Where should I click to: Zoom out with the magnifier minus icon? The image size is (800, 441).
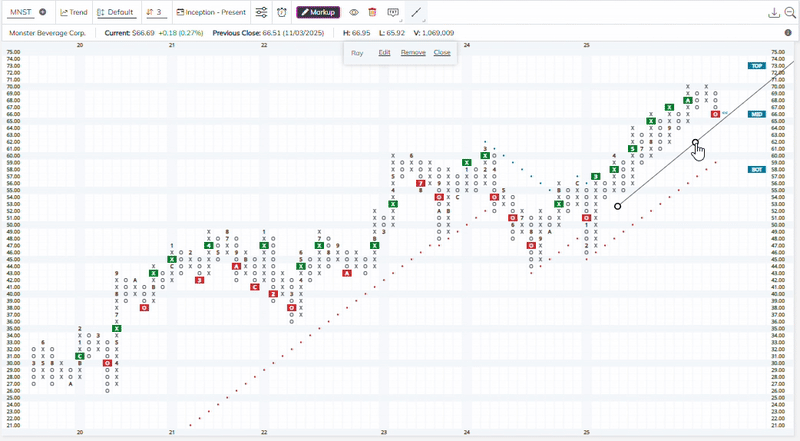[790, 13]
